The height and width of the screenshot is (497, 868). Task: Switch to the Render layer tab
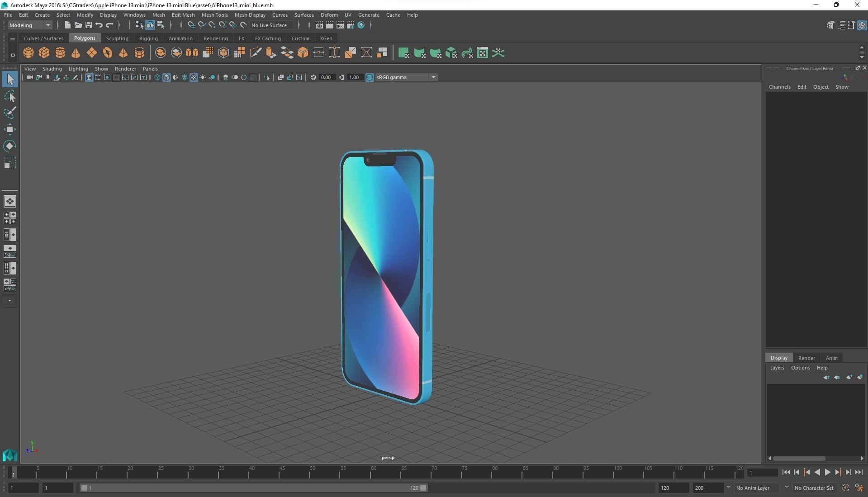pyautogui.click(x=806, y=358)
